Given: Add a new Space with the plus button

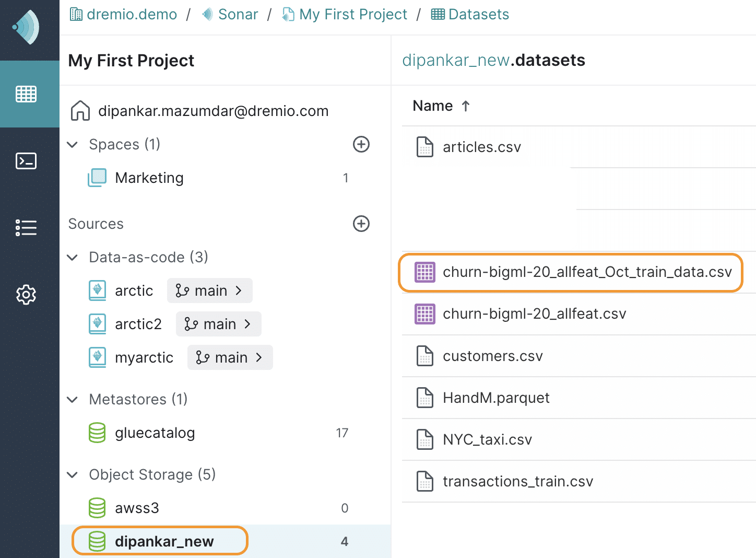Looking at the screenshot, I should (x=361, y=145).
